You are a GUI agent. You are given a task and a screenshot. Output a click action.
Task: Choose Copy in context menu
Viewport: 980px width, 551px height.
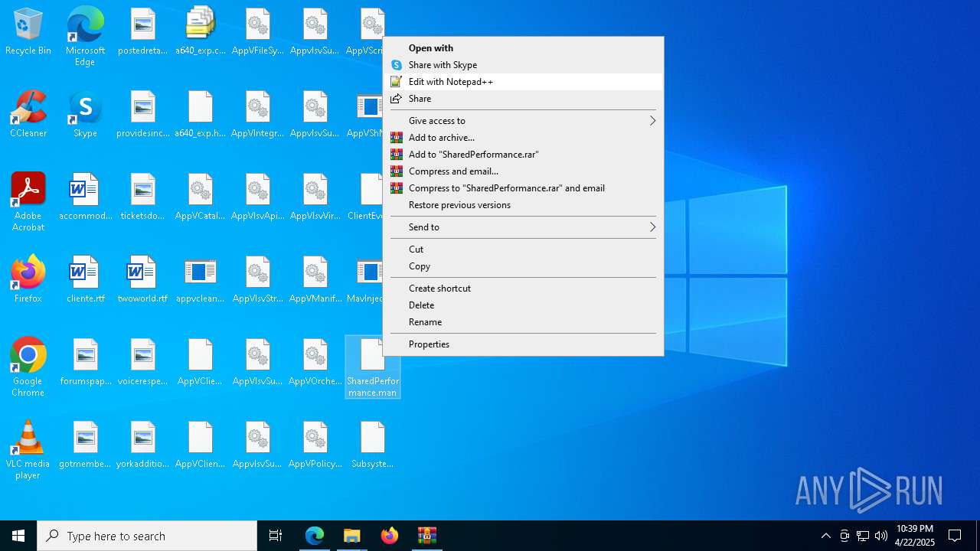pyautogui.click(x=523, y=266)
